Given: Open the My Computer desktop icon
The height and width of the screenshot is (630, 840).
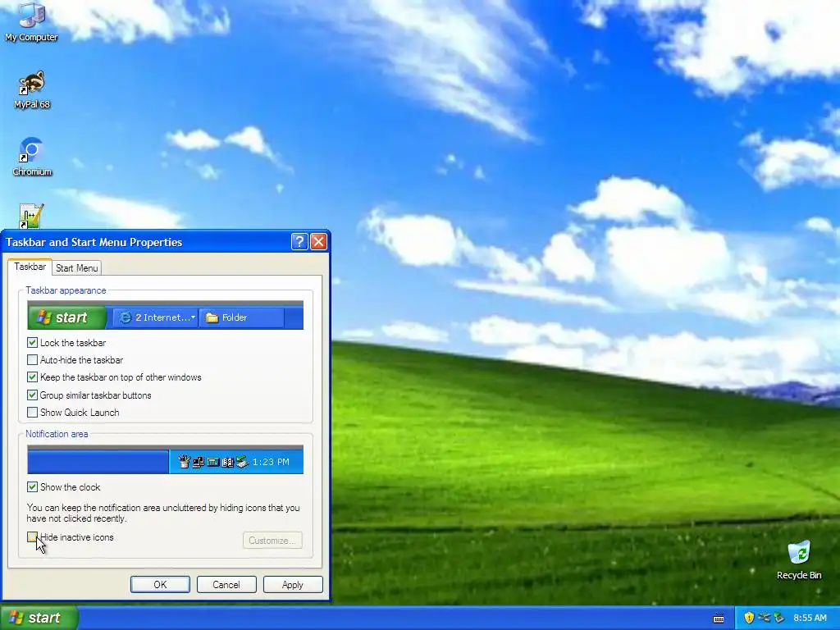Looking at the screenshot, I should tap(32, 21).
